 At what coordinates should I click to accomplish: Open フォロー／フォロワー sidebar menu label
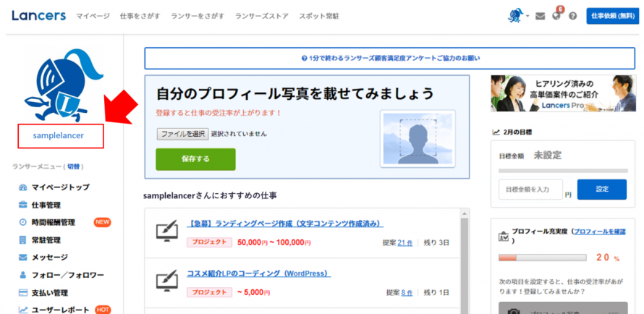point(68,275)
